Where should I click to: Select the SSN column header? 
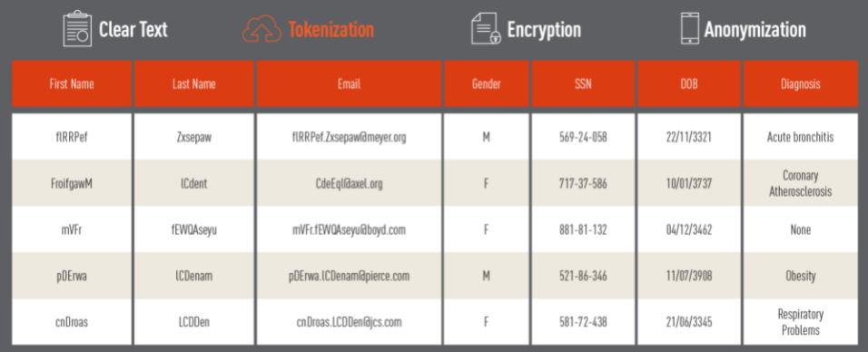pos(583,83)
